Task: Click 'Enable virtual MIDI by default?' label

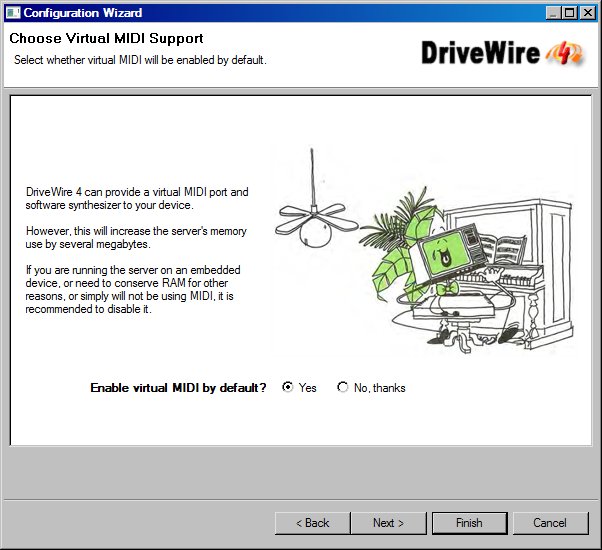Action: pyautogui.click(x=178, y=388)
